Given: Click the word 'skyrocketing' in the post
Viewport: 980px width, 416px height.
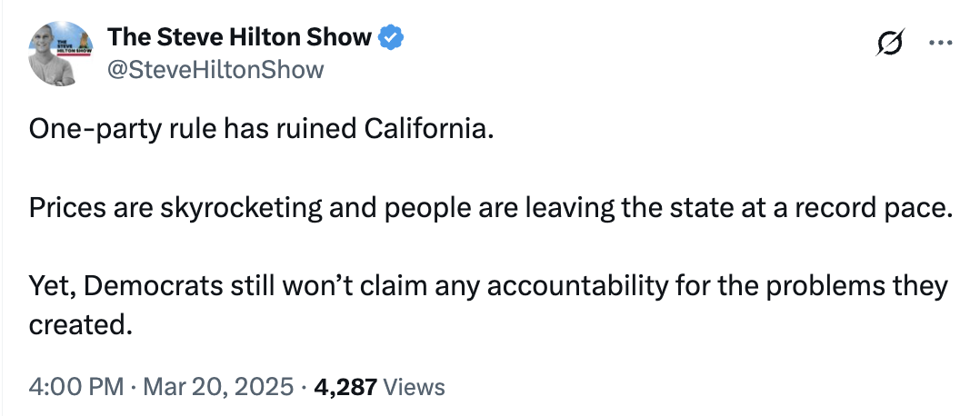Looking at the screenshot, I should pos(241,209).
